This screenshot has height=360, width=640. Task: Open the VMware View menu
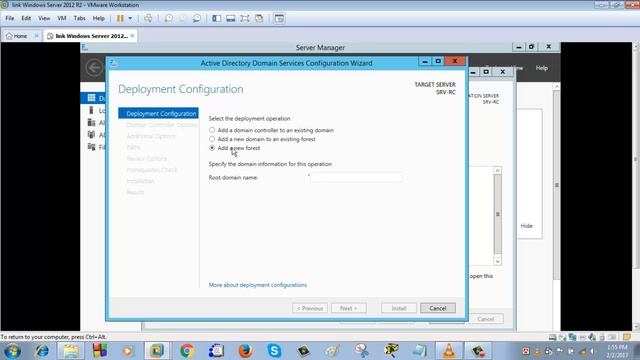(x=44, y=18)
